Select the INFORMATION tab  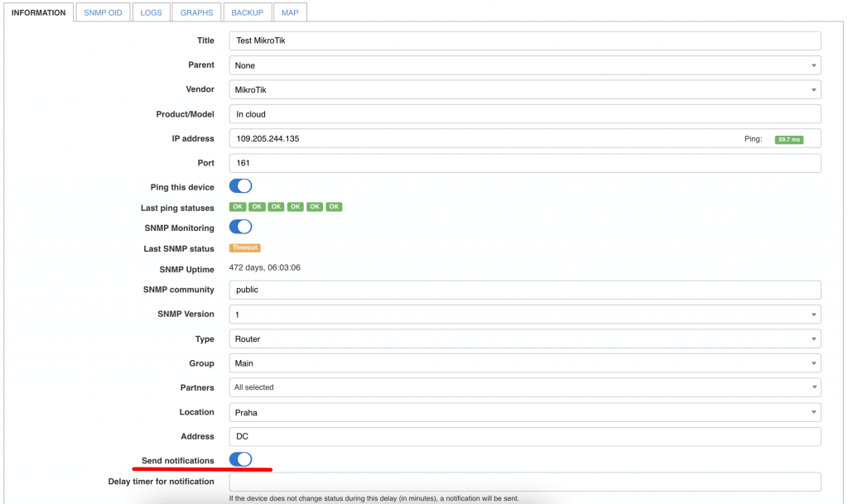(38, 12)
